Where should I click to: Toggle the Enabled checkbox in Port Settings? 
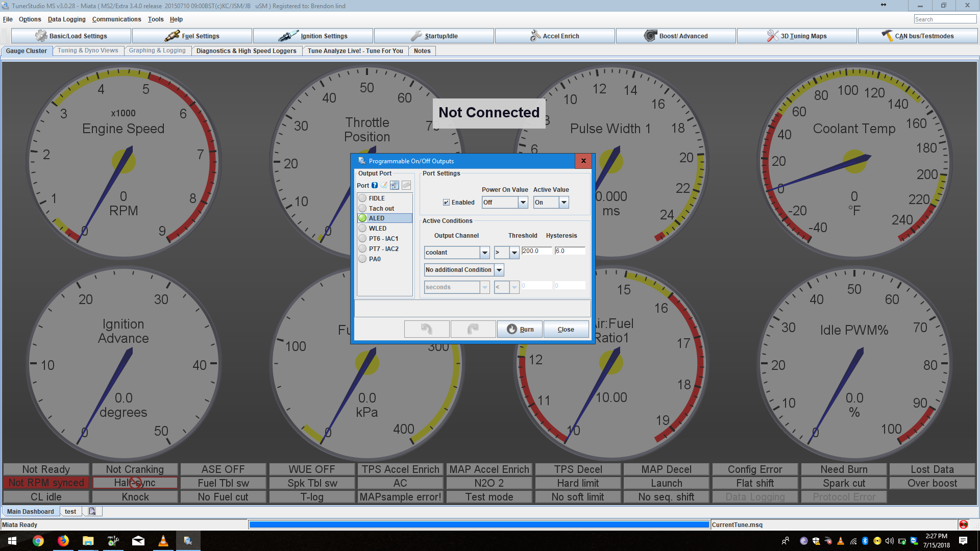(447, 203)
